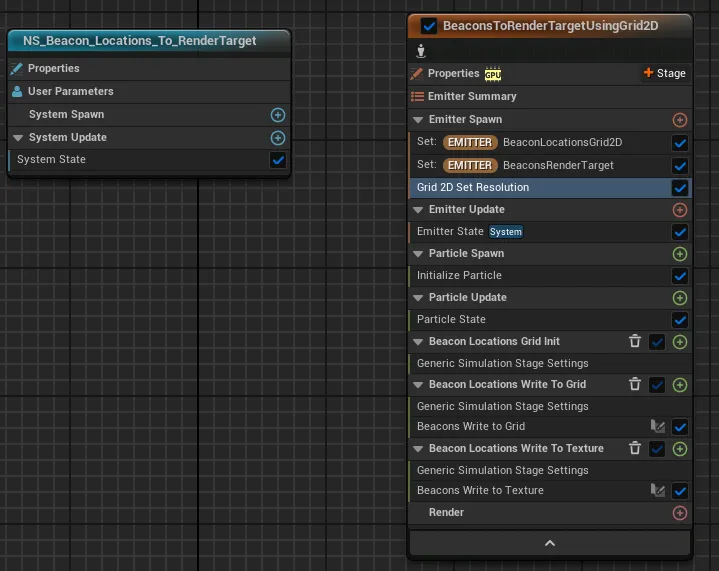Delete the Beacon Locations Write To Grid stage
The image size is (719, 571).
point(635,384)
